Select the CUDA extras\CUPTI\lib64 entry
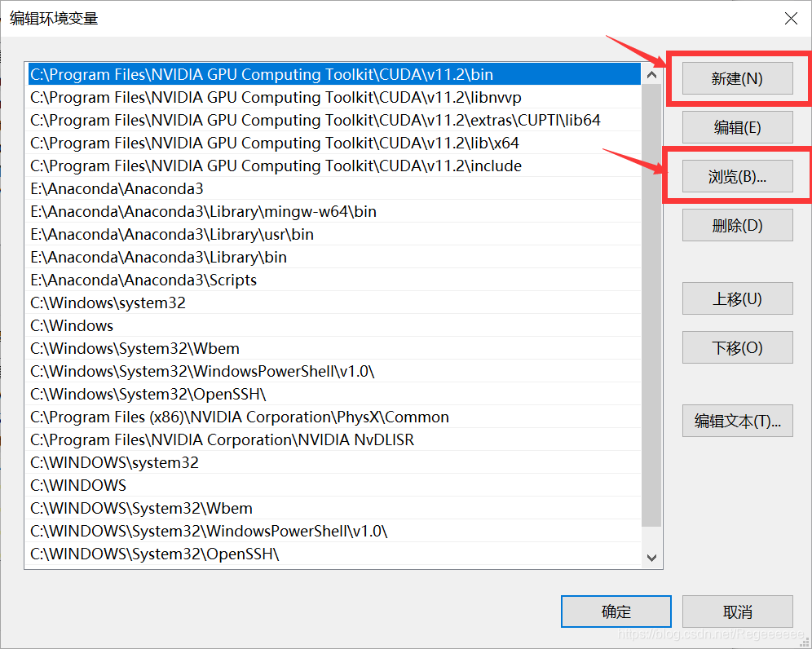This screenshot has width=812, height=649. [334, 120]
